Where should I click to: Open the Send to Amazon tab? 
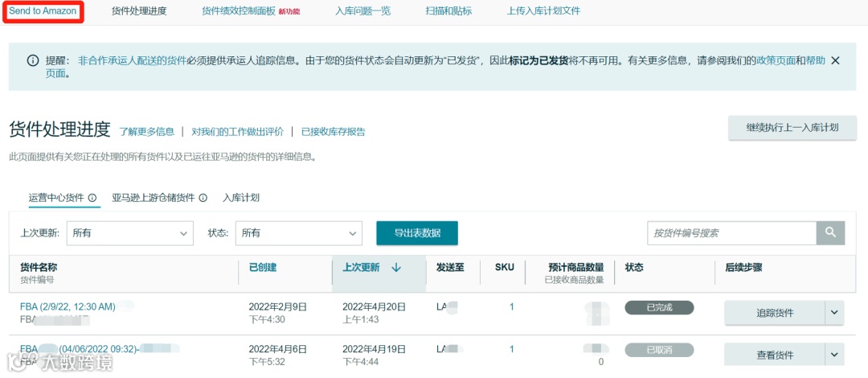coord(43,11)
